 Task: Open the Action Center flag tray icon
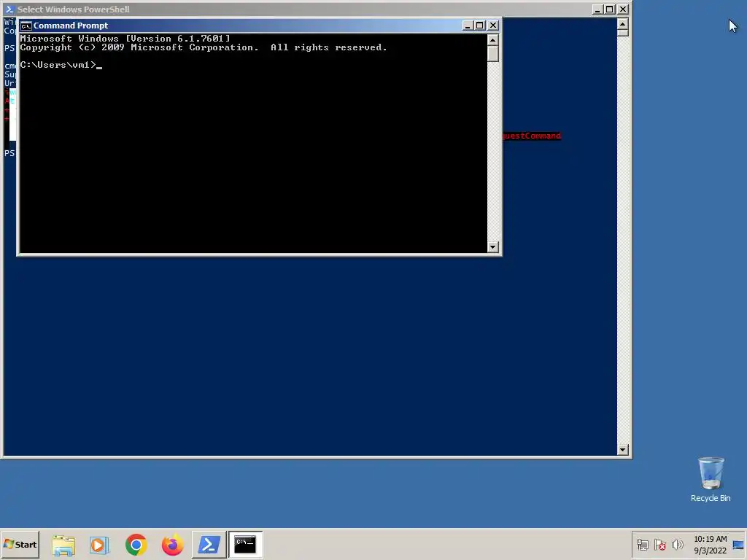click(659, 544)
